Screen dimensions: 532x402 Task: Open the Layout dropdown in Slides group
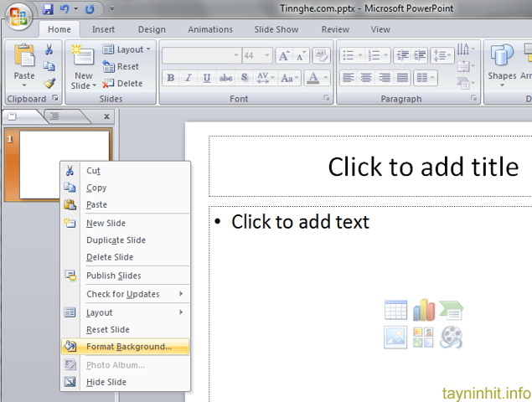point(127,49)
